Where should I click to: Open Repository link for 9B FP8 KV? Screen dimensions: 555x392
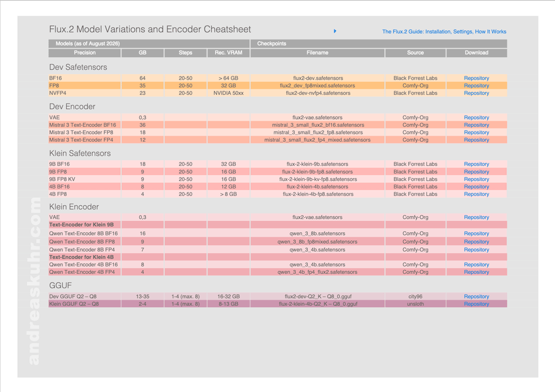pyautogui.click(x=476, y=179)
